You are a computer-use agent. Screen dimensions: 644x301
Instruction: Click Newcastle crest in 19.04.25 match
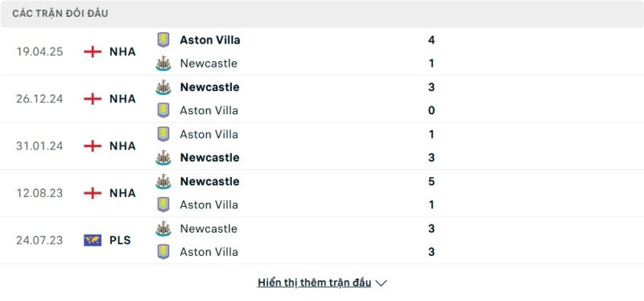click(163, 64)
